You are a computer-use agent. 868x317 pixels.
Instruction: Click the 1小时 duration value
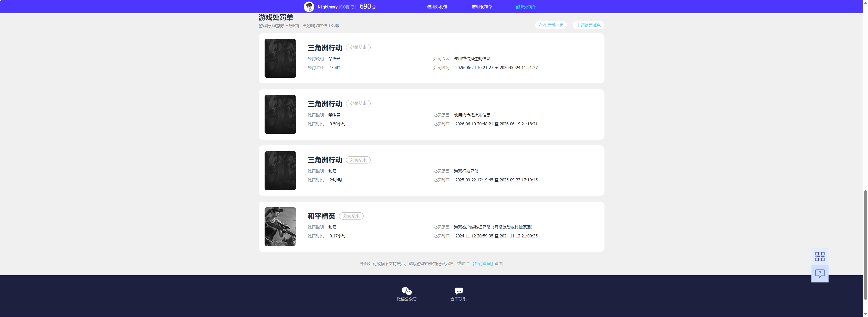(334, 68)
